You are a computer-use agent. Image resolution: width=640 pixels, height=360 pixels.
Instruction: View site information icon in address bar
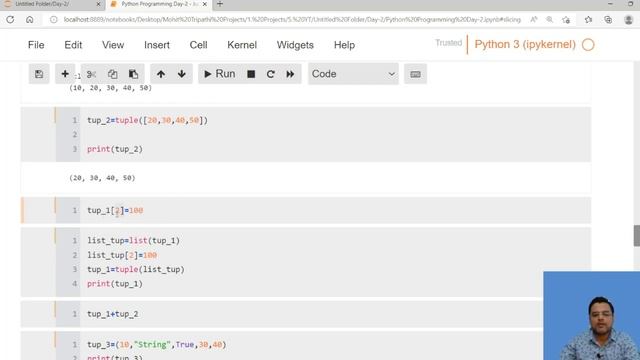coord(53,20)
